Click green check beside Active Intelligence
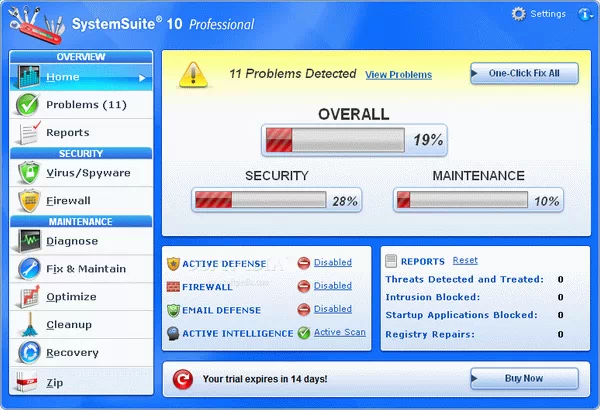Screen dimensions: 600x410 pyautogui.click(x=303, y=333)
